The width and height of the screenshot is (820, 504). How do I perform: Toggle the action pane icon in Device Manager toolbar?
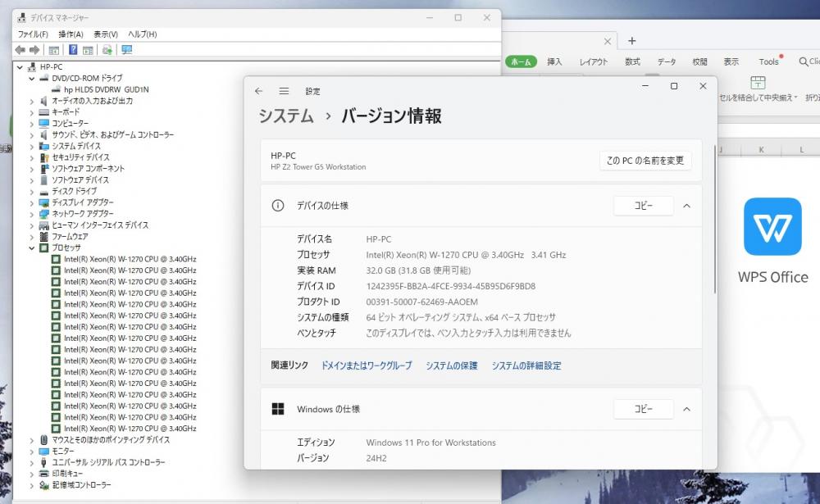[x=88, y=50]
